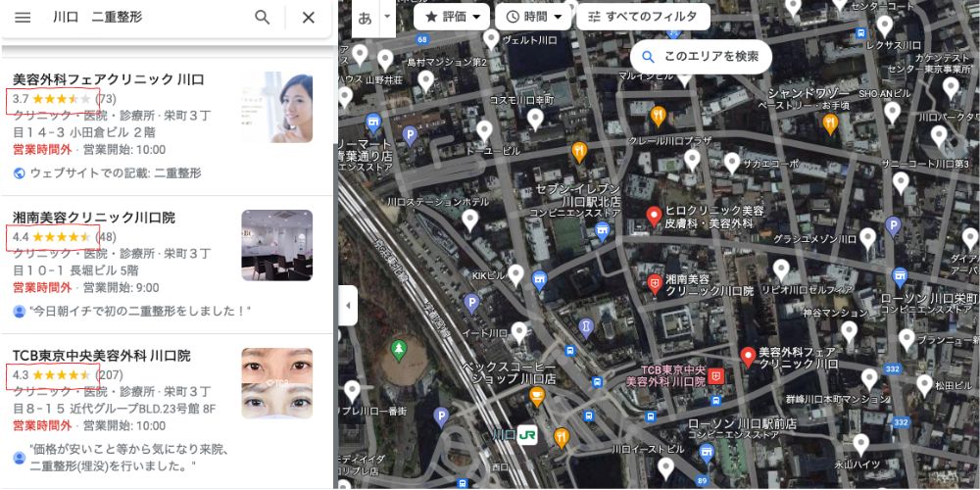Viewport: 980px width, 490px height.
Task: Click the このエリアを検索 button
Action: click(701, 57)
